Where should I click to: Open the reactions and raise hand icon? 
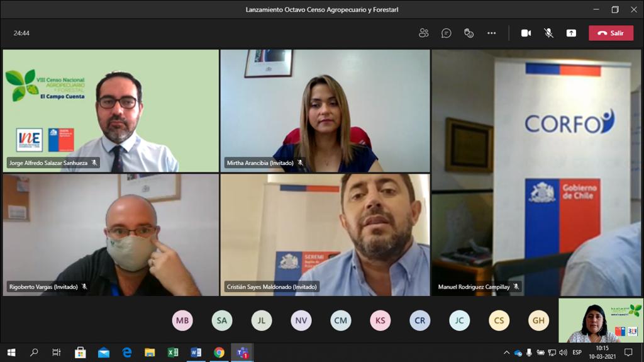click(x=469, y=33)
